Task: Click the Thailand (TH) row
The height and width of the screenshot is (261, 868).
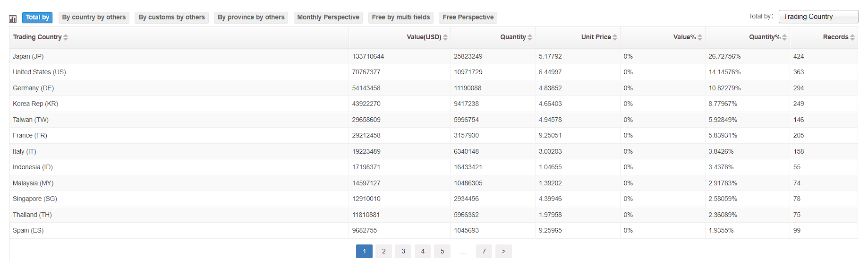Action: [x=434, y=215]
